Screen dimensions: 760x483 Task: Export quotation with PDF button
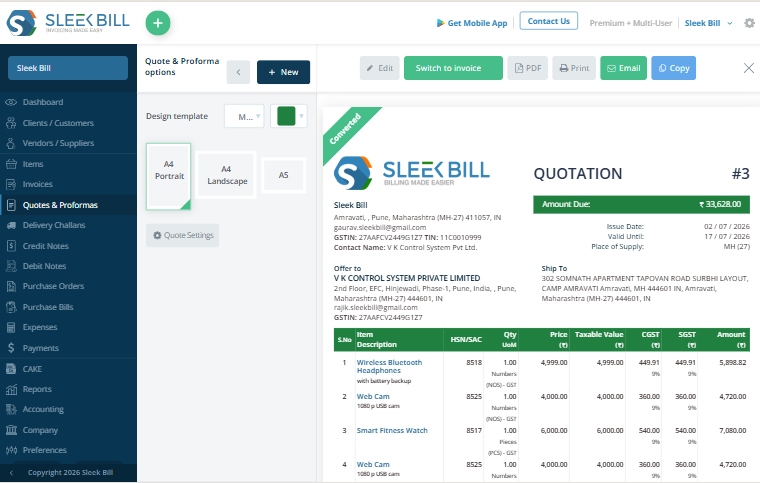tap(527, 68)
